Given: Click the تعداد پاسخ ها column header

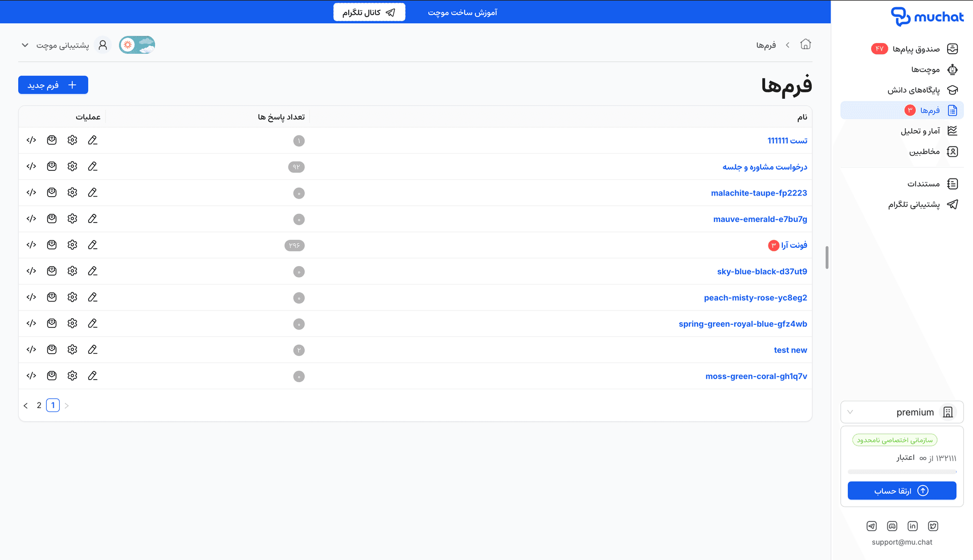Looking at the screenshot, I should pyautogui.click(x=281, y=117).
